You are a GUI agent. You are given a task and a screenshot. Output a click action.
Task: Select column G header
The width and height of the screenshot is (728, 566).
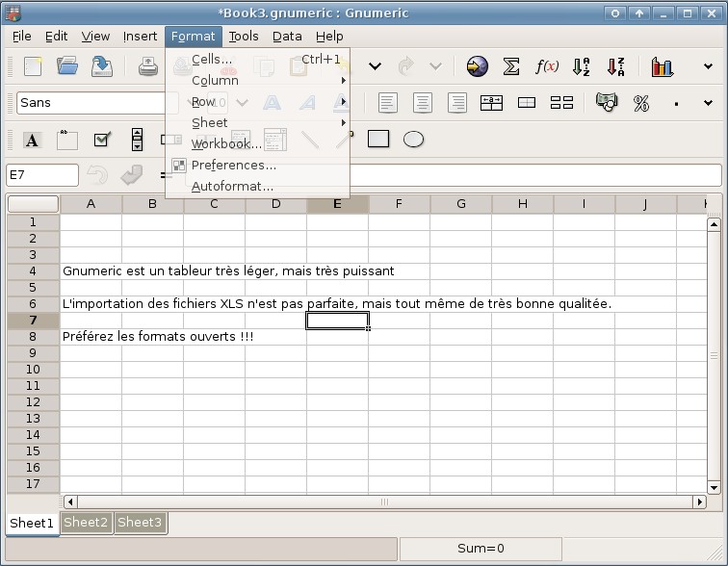[x=461, y=204]
